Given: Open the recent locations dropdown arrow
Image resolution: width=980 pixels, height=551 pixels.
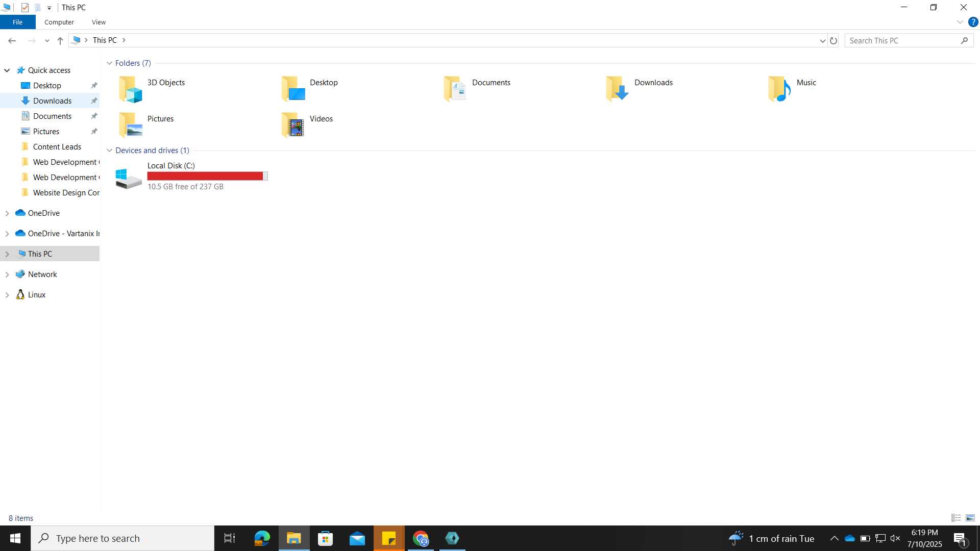Looking at the screenshot, I should [x=47, y=40].
